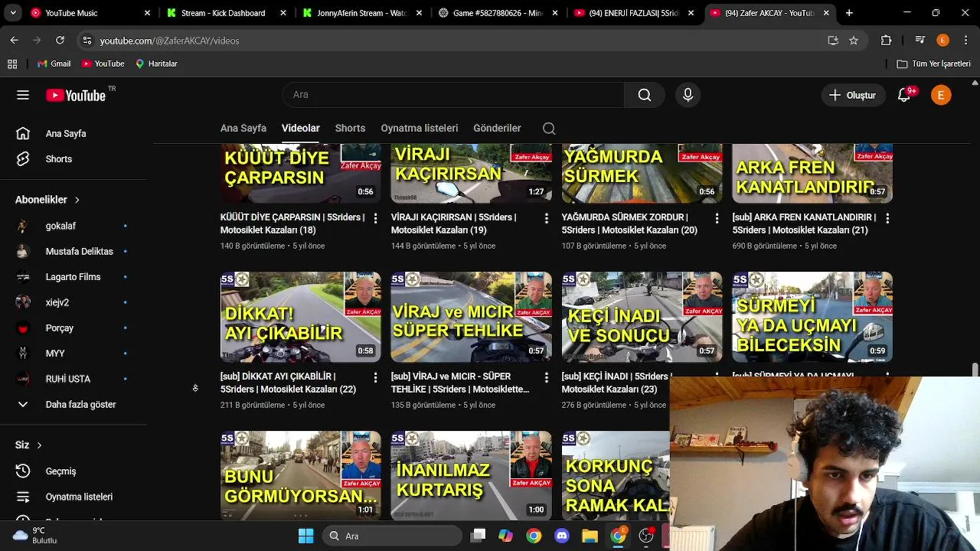Image resolution: width=980 pixels, height=551 pixels.
Task: Open more options for ARKA FREN KANATLANDIRIR video
Action: pos(887,219)
